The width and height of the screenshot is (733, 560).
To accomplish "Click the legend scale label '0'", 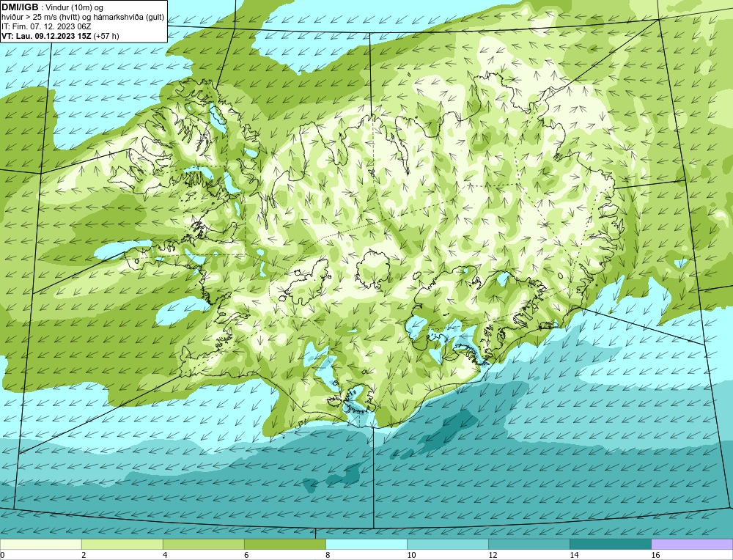I will coord(3,555).
